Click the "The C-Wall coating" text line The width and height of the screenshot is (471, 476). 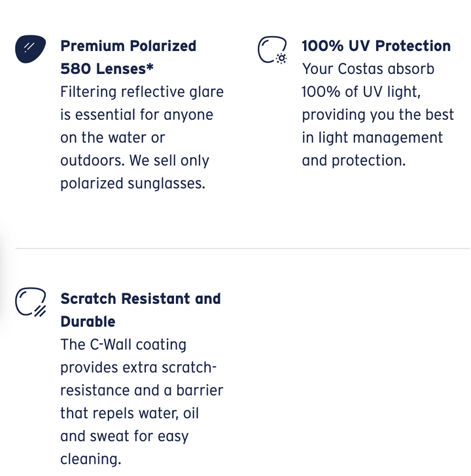pos(123,344)
